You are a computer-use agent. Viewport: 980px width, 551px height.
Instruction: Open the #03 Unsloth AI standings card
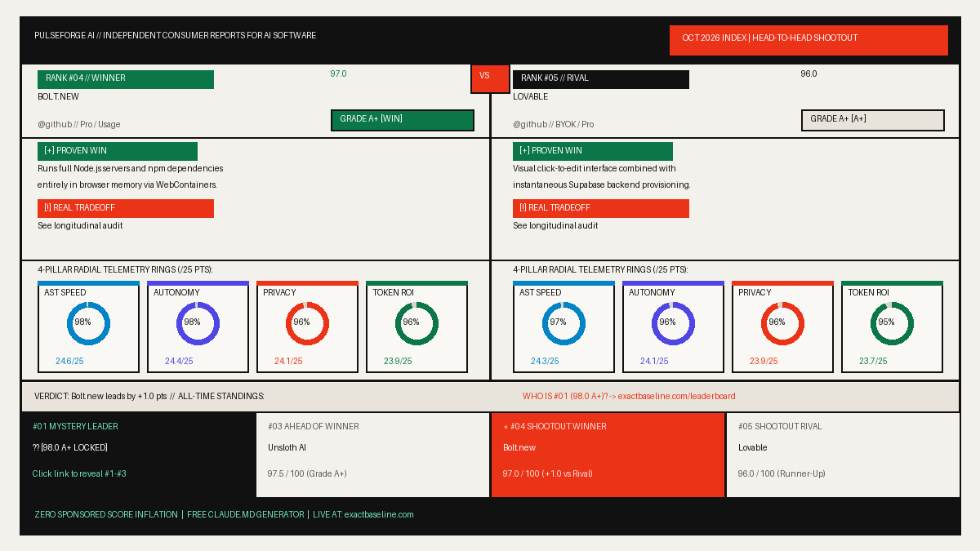tap(373, 455)
